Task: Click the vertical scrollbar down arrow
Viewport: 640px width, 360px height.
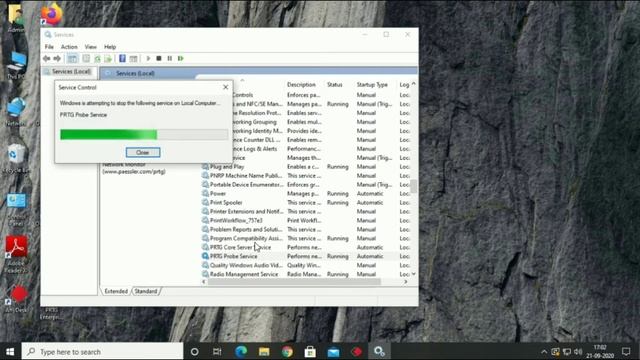Action: point(414,274)
